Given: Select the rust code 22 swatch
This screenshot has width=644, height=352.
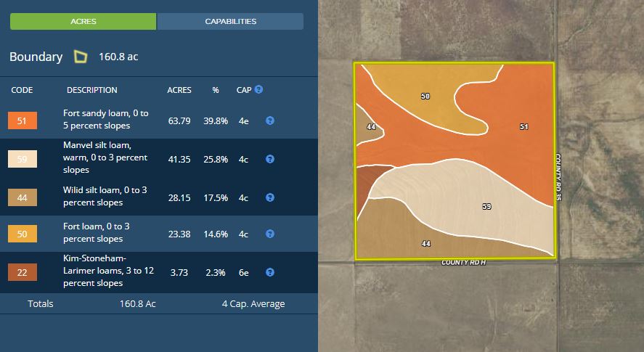Looking at the screenshot, I should pos(22,272).
